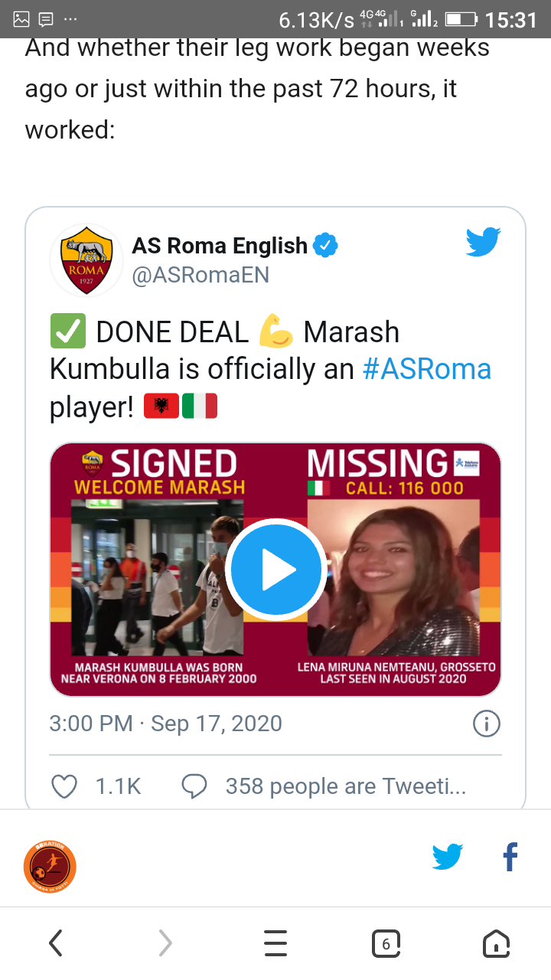Open the AS Roma English profile name
The height and width of the screenshot is (980, 551).
point(220,246)
